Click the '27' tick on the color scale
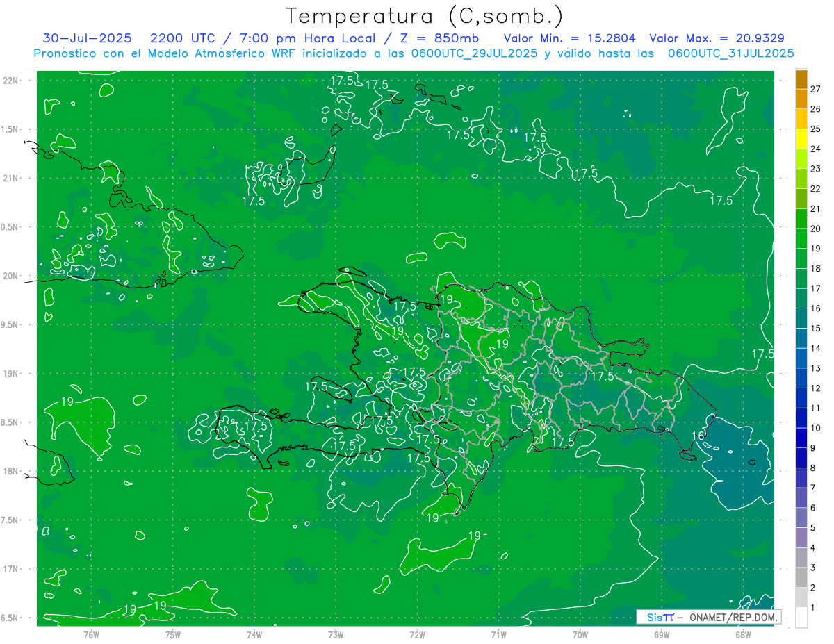 pyautogui.click(x=816, y=89)
